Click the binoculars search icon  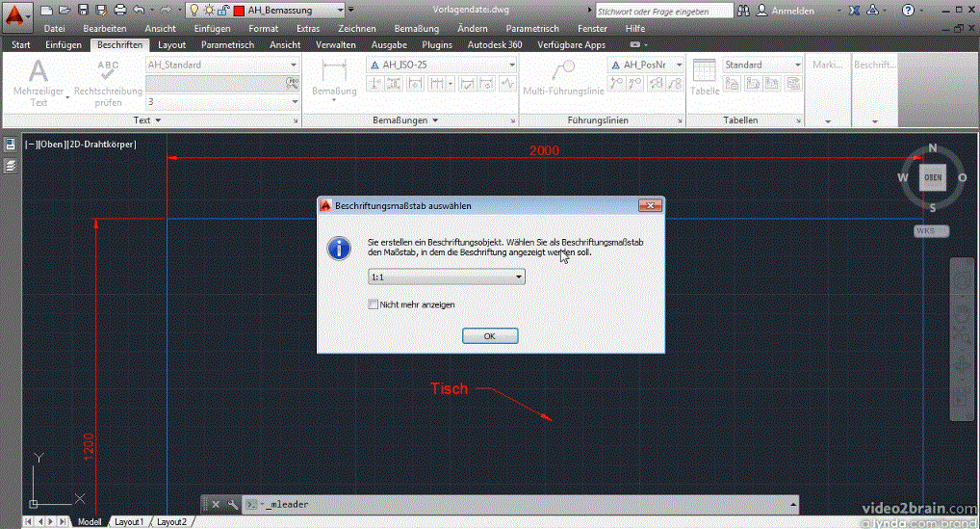pyautogui.click(x=743, y=11)
